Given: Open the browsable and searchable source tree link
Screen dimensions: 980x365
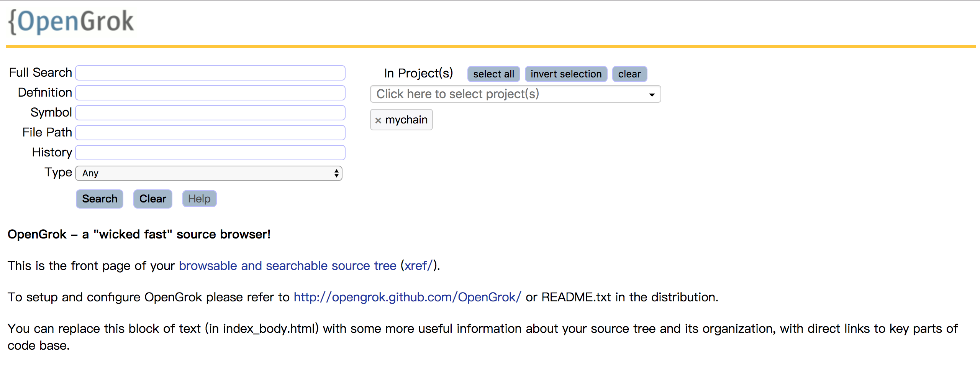Looking at the screenshot, I should tap(287, 266).
